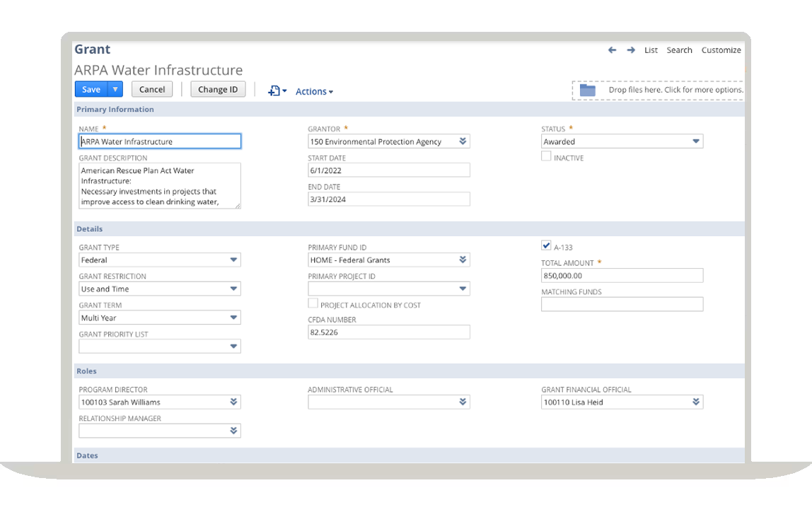Expand the Grant Term dropdown
The image size is (812, 512).
click(233, 318)
